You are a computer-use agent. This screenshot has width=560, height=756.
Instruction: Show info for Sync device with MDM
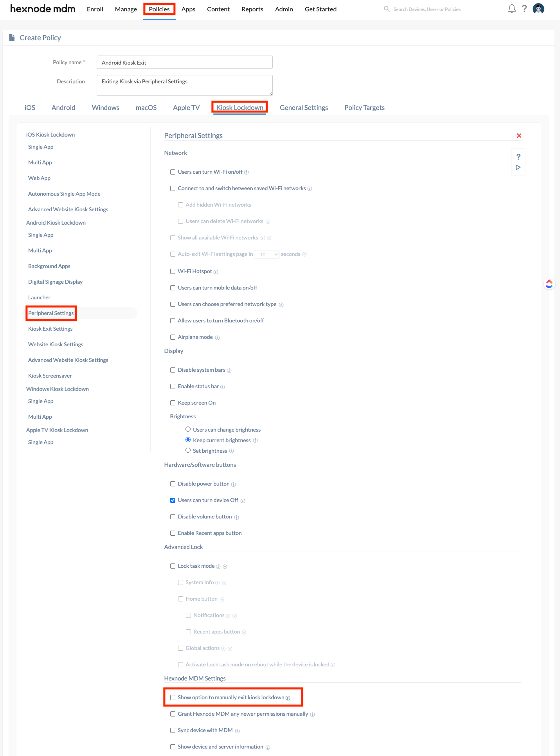pyautogui.click(x=237, y=731)
